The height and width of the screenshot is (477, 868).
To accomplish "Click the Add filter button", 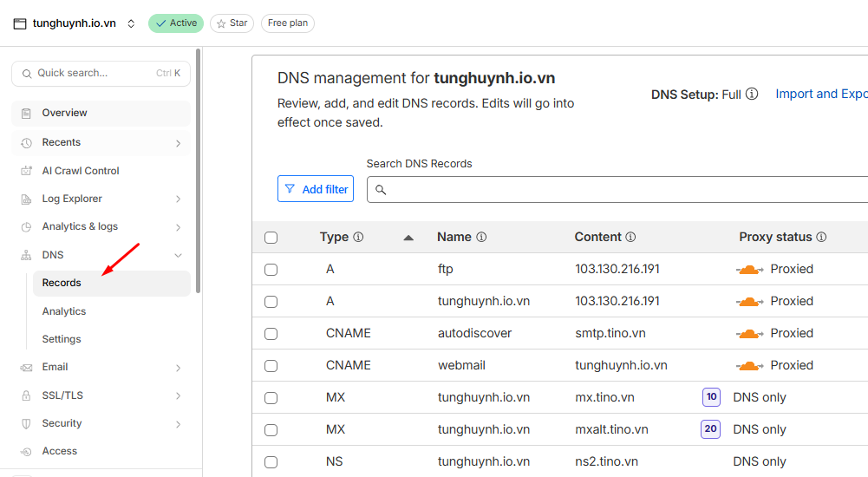I will [316, 189].
